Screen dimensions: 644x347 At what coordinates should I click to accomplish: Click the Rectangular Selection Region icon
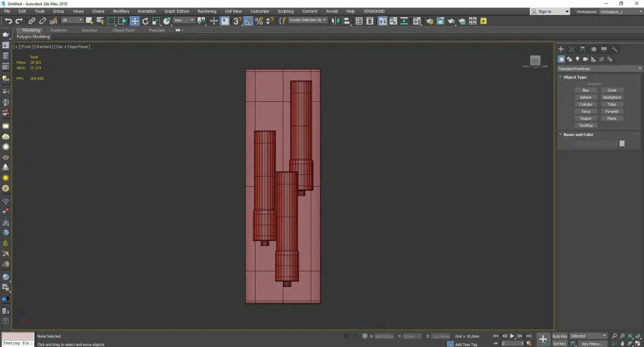click(x=111, y=21)
